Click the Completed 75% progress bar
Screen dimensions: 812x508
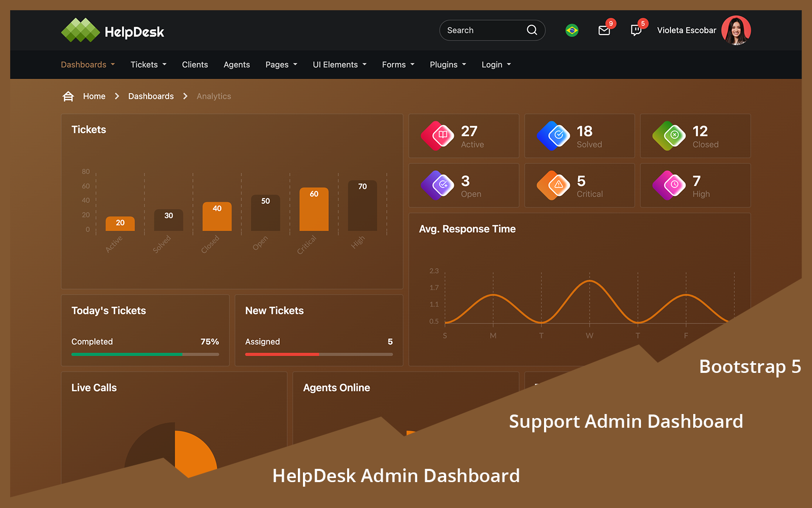pos(145,354)
